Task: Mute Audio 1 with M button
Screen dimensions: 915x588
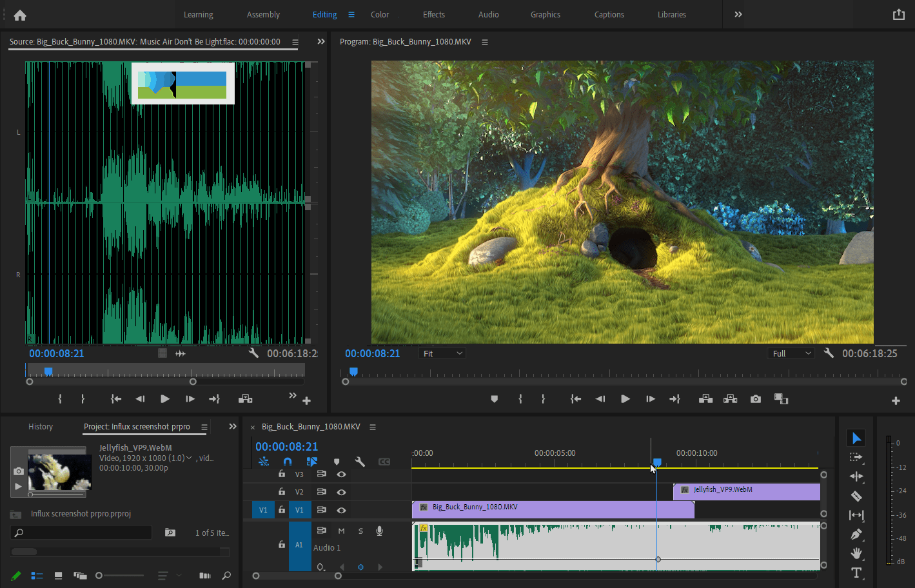Action: (x=341, y=531)
